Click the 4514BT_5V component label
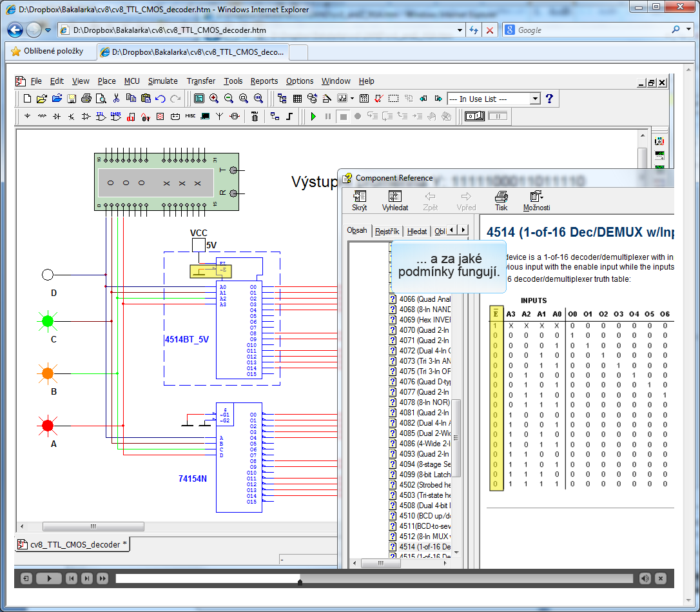Image resolution: width=700 pixels, height=612 pixels. click(x=187, y=339)
